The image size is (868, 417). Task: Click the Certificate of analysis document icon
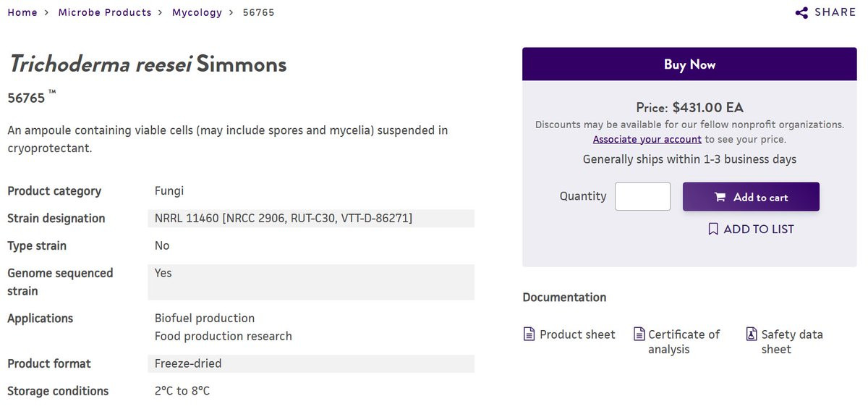pos(639,334)
